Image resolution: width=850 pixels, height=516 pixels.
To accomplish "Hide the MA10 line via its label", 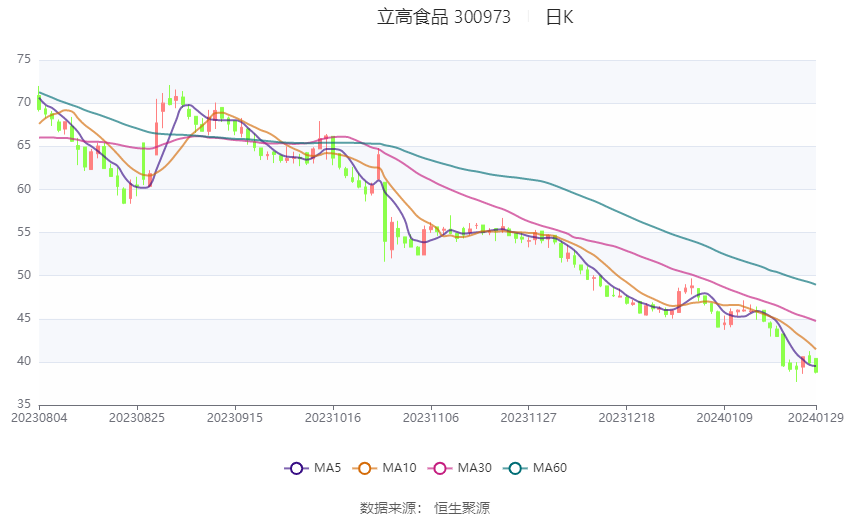I will point(399,468).
